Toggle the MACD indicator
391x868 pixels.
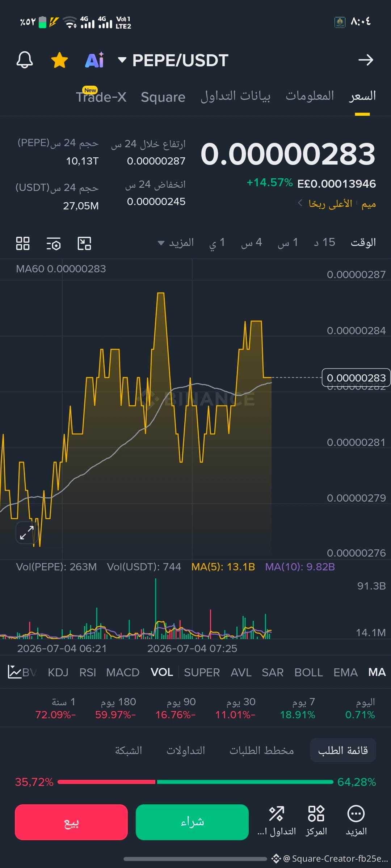pyautogui.click(x=123, y=672)
